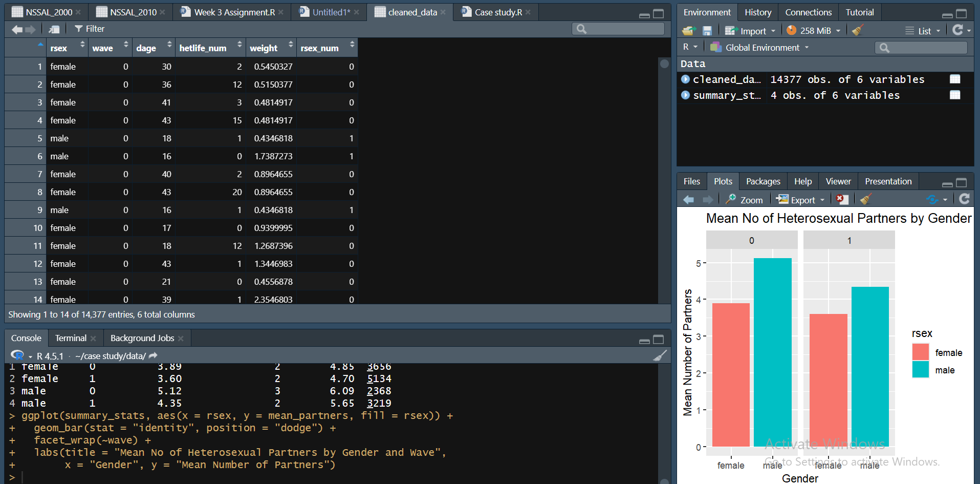Open Filter for data viewer
Viewport: 980px width, 484px height.
click(90, 29)
